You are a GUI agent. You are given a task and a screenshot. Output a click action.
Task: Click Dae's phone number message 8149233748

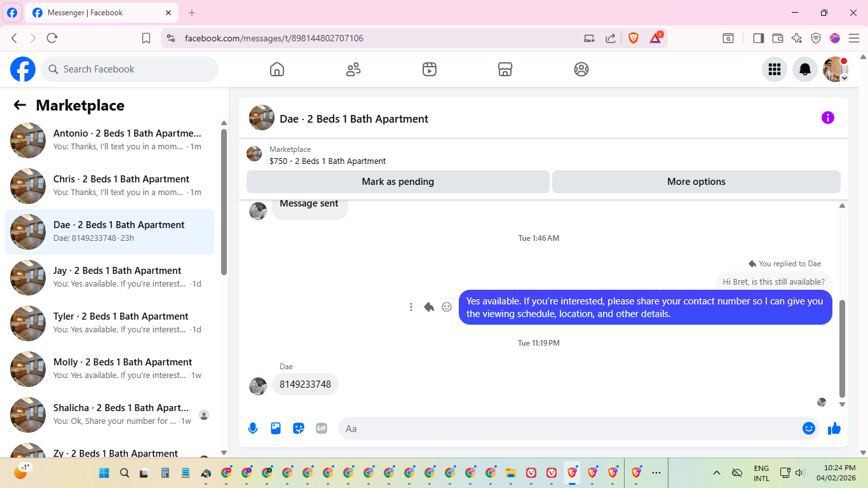coord(306,384)
